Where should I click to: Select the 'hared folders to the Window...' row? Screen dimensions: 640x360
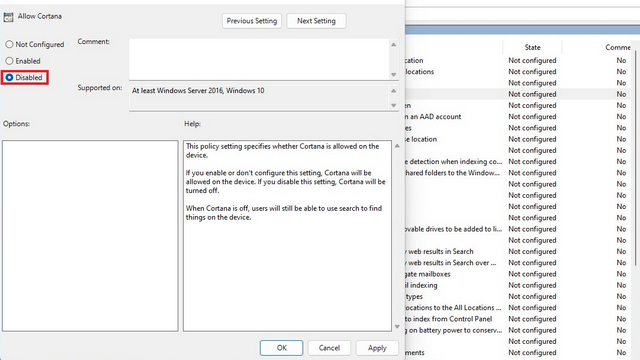coord(518,173)
